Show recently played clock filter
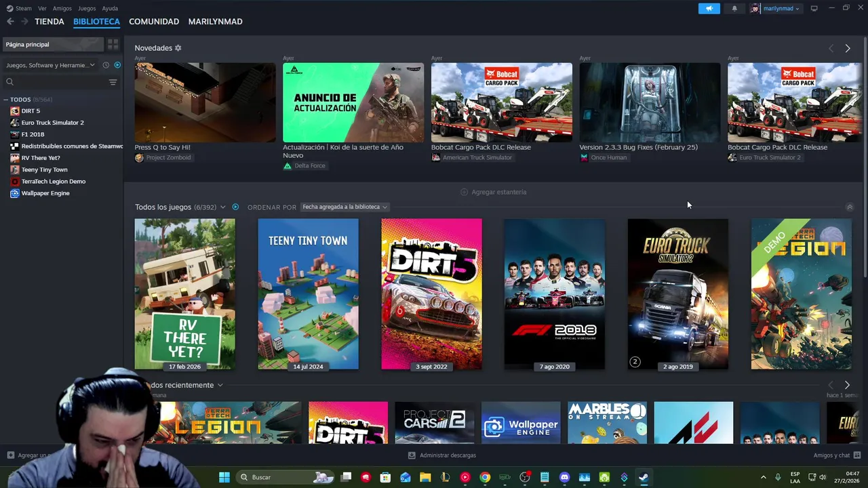The height and width of the screenshot is (488, 868). pyautogui.click(x=106, y=65)
